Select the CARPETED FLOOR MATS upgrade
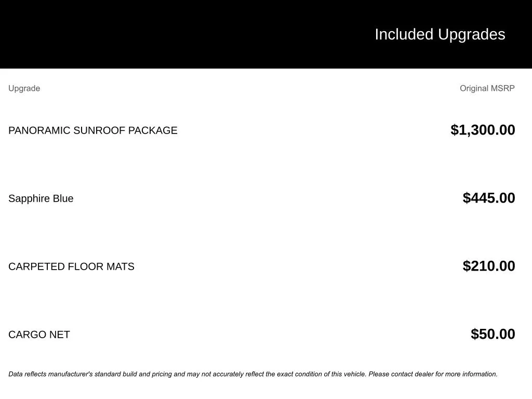Viewport: 532px width, 399px height. point(71,267)
